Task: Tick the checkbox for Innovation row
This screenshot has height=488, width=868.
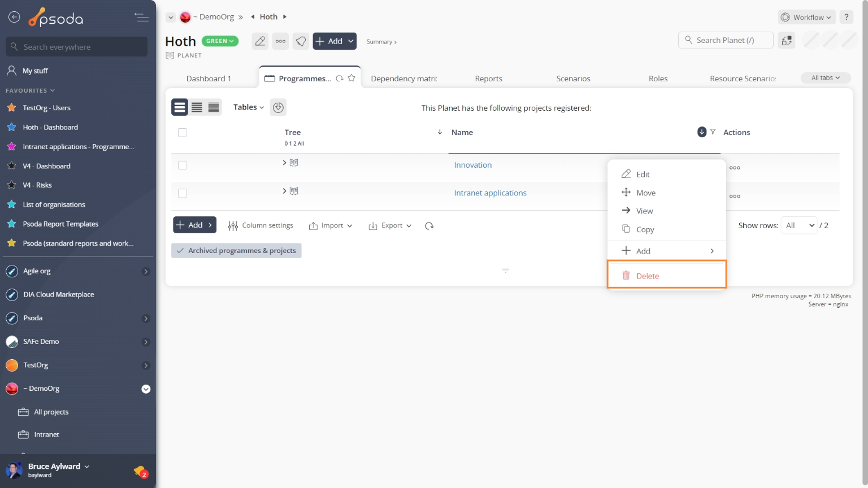Action: [182, 165]
